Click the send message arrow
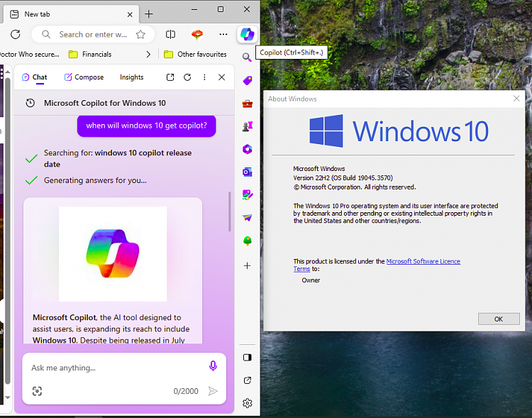532x418 pixels. pyautogui.click(x=213, y=391)
